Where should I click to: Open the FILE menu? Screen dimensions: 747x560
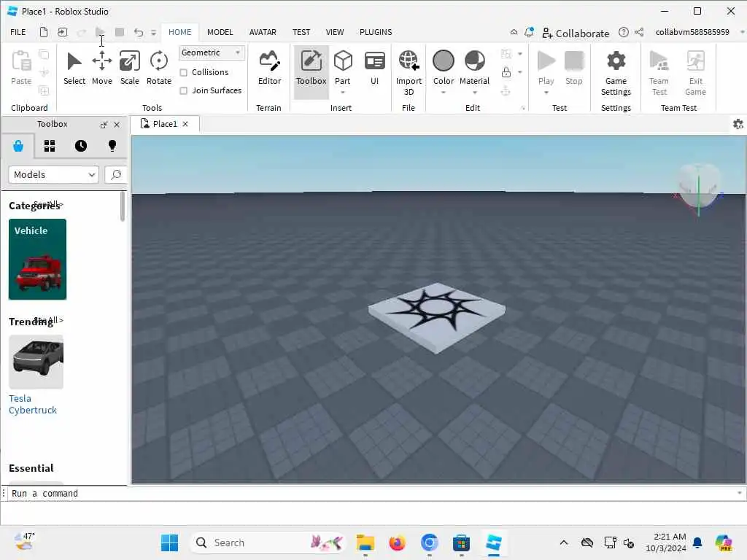[x=18, y=32]
